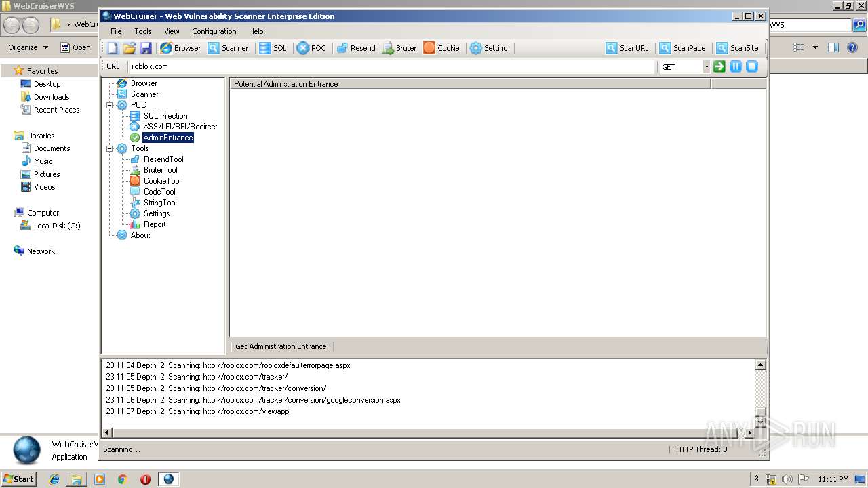This screenshot has height=488, width=868.
Task: Collapse the Tools tree node
Action: pyautogui.click(x=110, y=148)
